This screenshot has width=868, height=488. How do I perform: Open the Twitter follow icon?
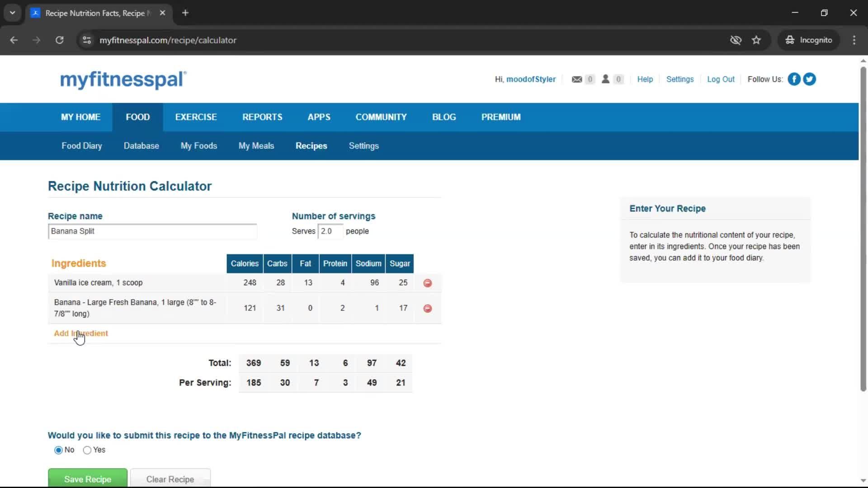(809, 79)
